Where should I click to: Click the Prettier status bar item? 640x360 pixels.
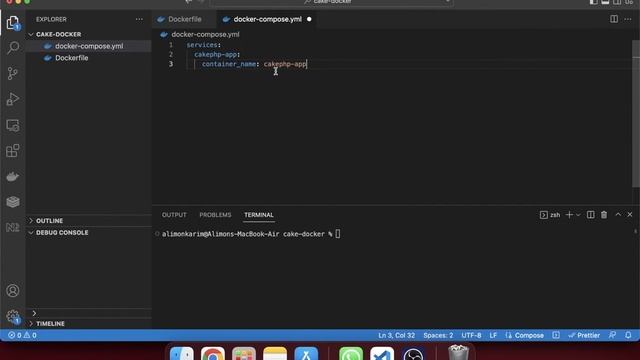click(584, 335)
